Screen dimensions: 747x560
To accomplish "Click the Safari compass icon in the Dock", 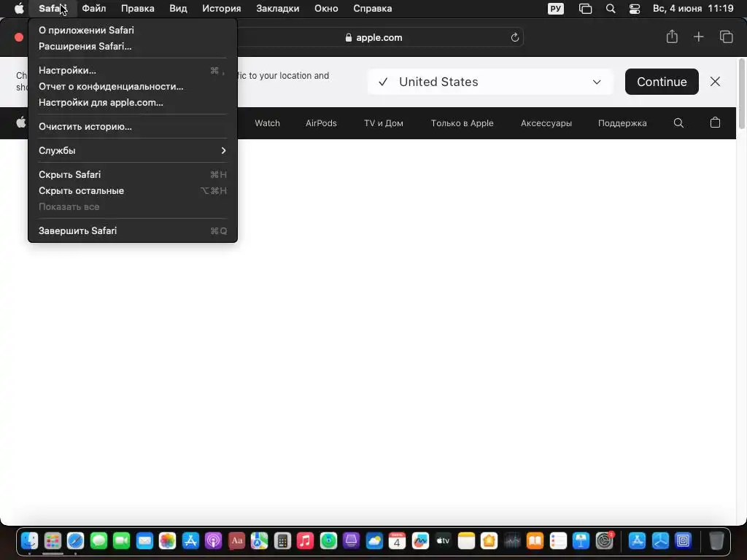I will click(75, 540).
